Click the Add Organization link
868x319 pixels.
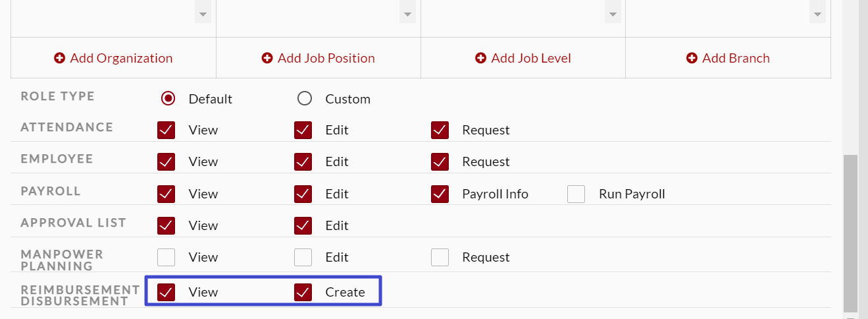pos(121,59)
